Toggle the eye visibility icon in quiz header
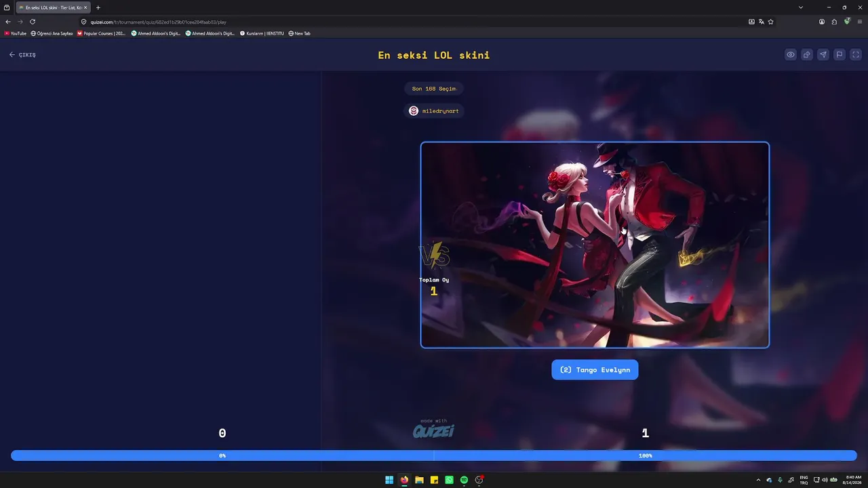 coord(791,55)
